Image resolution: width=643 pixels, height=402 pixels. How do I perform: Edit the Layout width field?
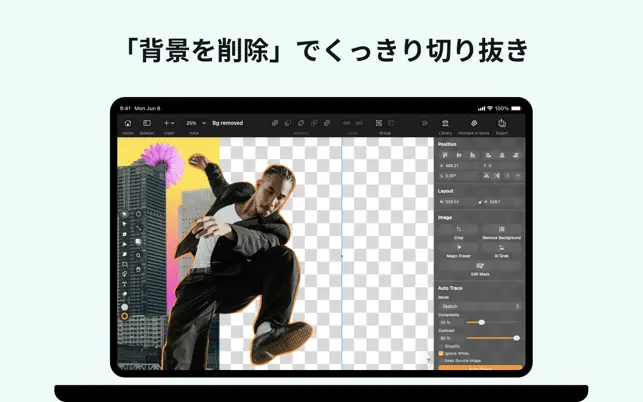(x=457, y=202)
